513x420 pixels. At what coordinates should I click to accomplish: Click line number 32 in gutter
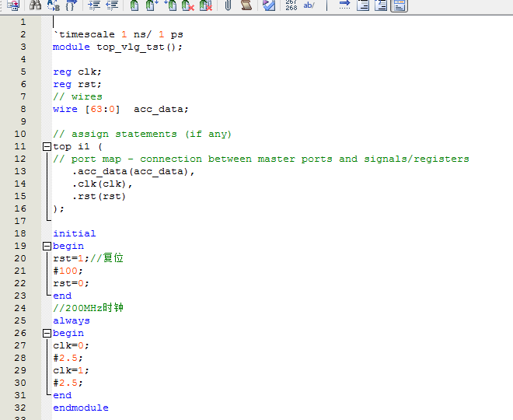pos(20,408)
